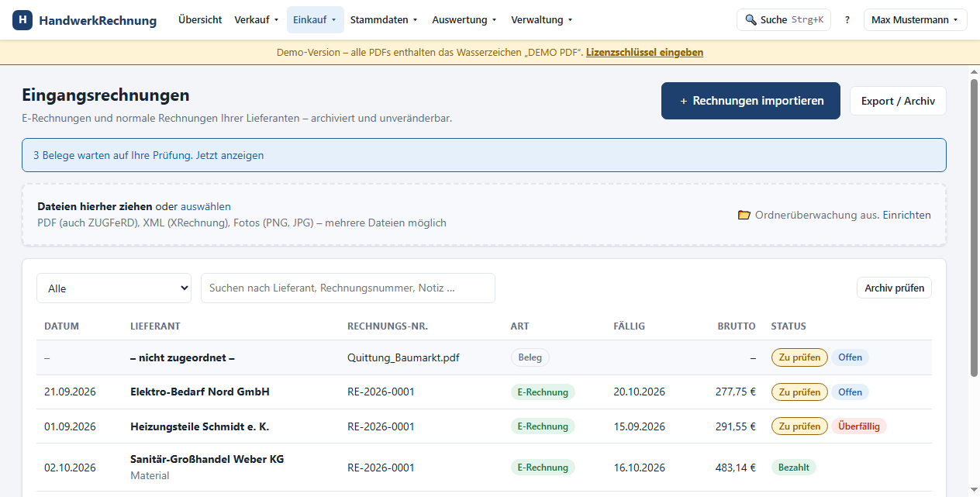Click the DATUM column header
This screenshot has width=980, height=497.
tap(62, 326)
